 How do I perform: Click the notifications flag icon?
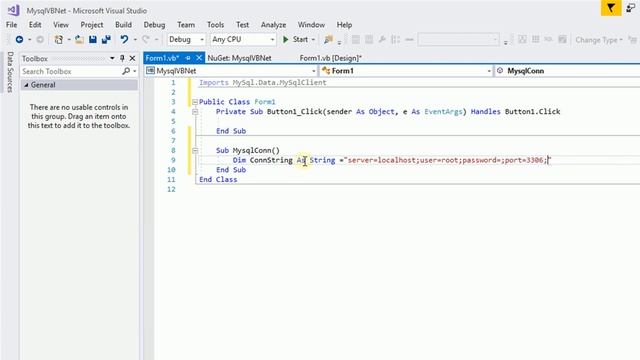pyautogui.click(x=611, y=8)
